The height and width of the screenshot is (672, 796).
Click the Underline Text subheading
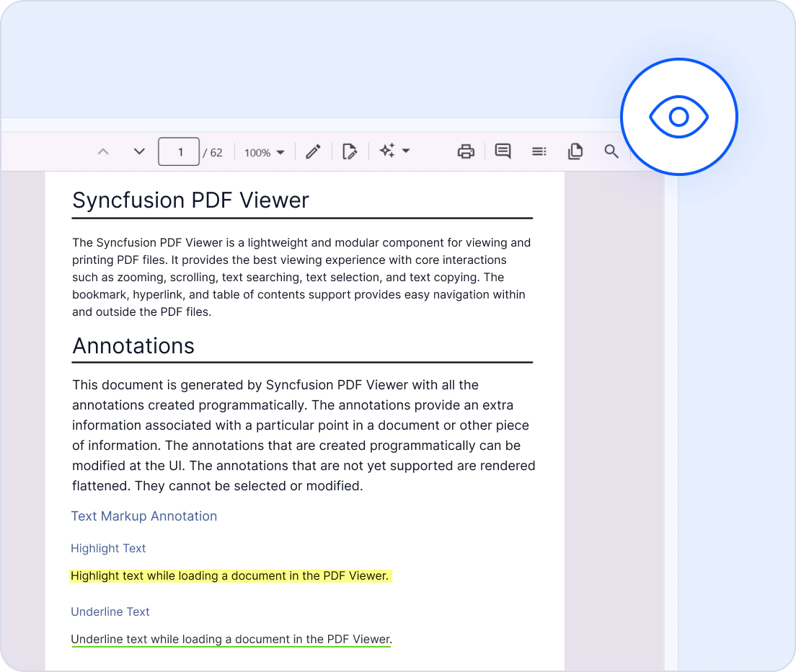110,611
